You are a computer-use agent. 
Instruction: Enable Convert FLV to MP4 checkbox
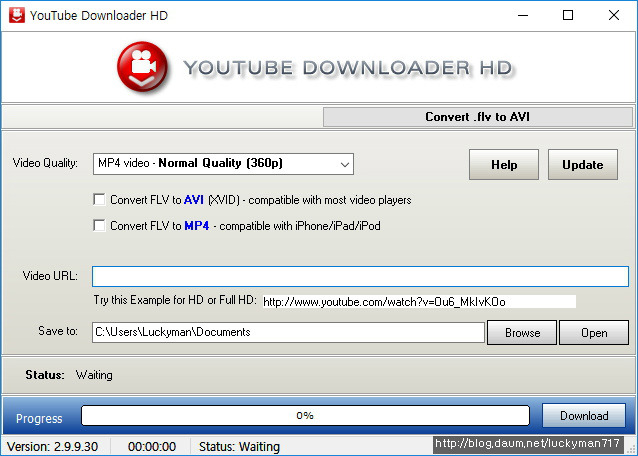point(99,225)
